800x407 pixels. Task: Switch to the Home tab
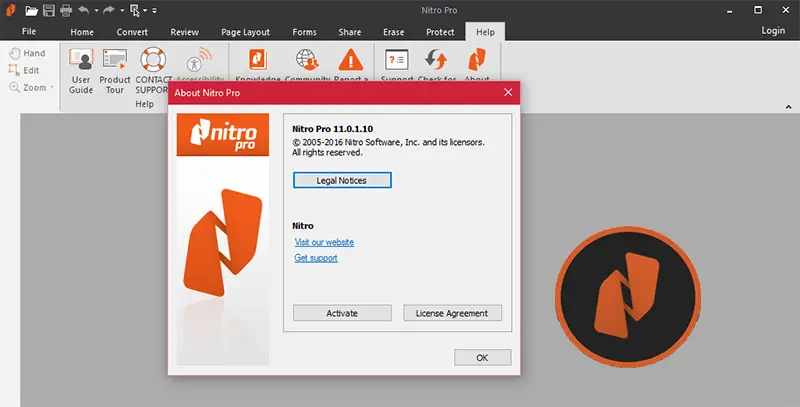82,32
